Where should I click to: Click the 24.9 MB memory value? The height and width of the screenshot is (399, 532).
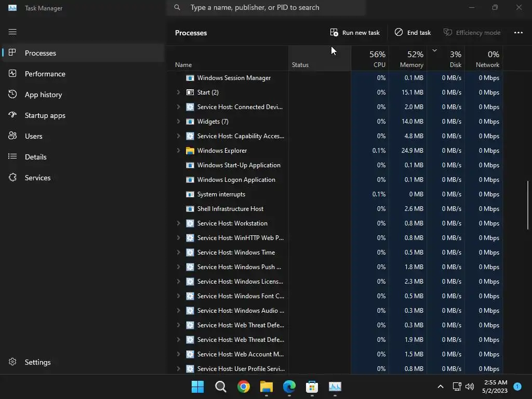[412, 151]
